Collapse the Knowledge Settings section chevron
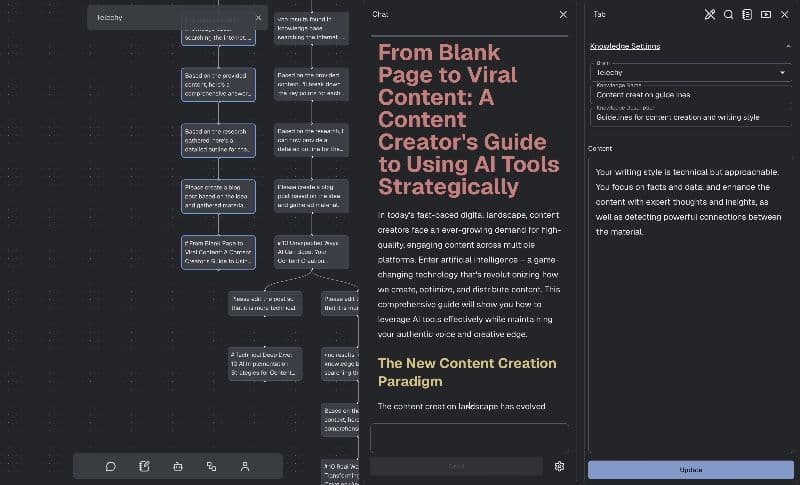800x485 pixels. [x=788, y=46]
